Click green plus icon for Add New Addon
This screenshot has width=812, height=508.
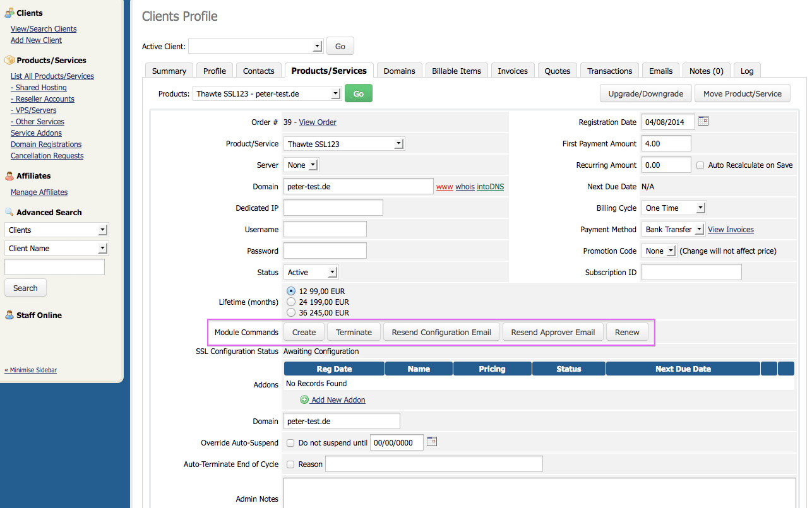[x=304, y=399]
